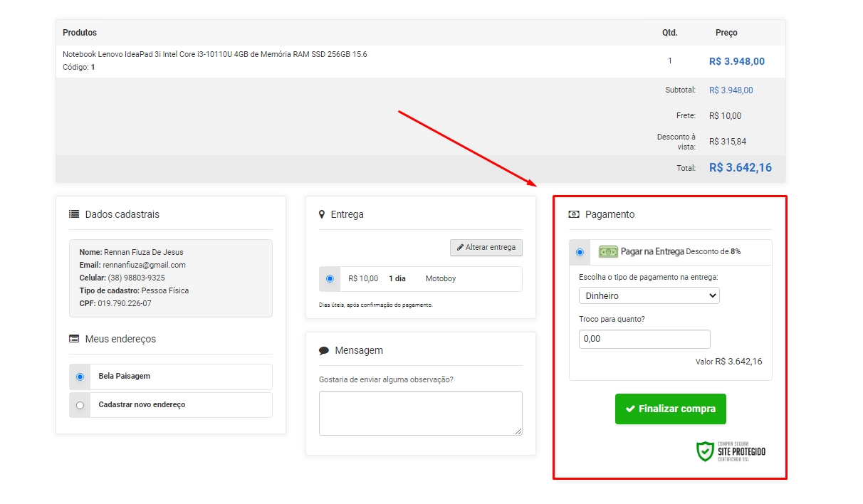Click the Qtd. column header
Image resolution: width=863 pixels, height=504 pixels.
(x=669, y=33)
